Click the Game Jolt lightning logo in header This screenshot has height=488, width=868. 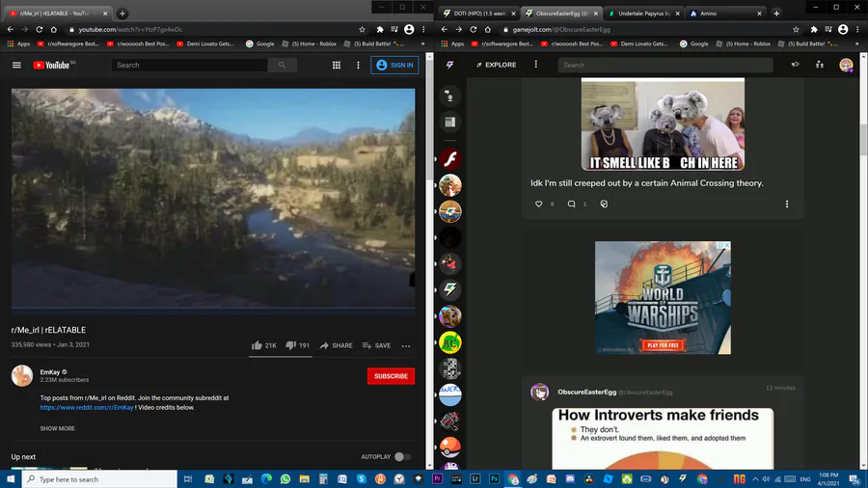[449, 65]
